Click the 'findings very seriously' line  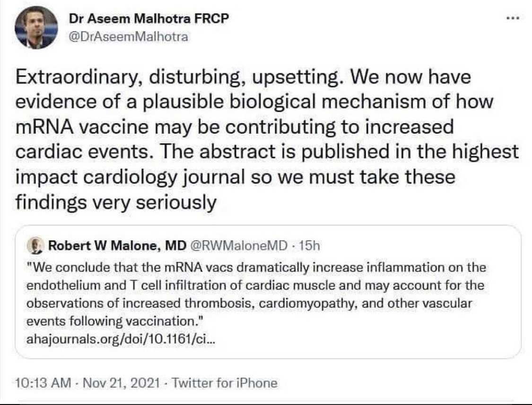(116, 202)
